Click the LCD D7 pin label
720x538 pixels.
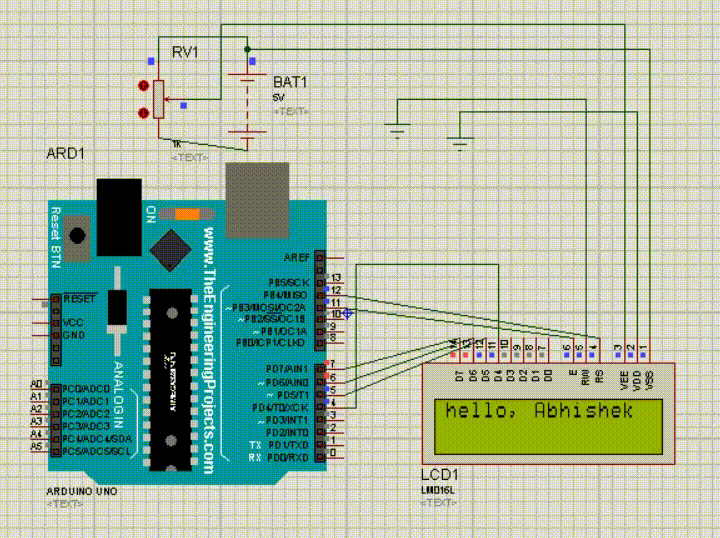pyautogui.click(x=459, y=376)
